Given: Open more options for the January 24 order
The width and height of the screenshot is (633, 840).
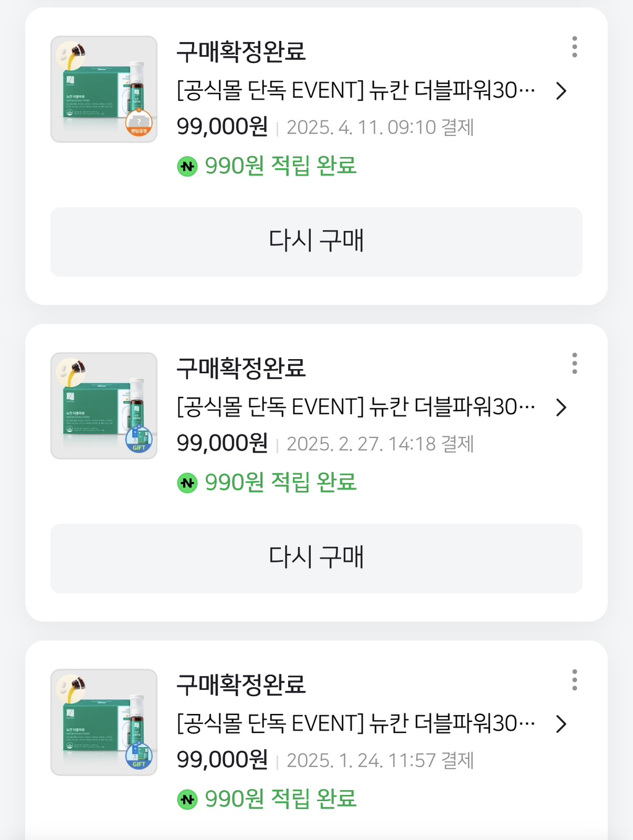Looking at the screenshot, I should point(574,680).
